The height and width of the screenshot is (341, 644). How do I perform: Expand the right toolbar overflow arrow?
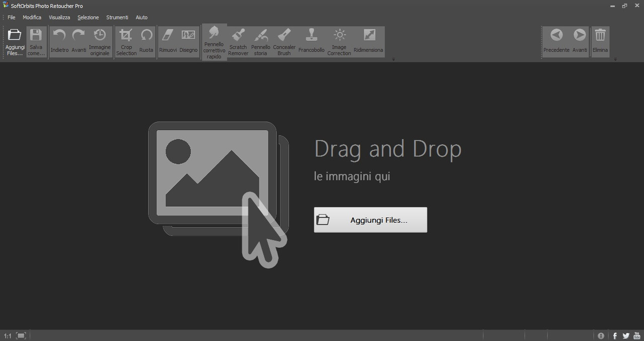point(616,59)
